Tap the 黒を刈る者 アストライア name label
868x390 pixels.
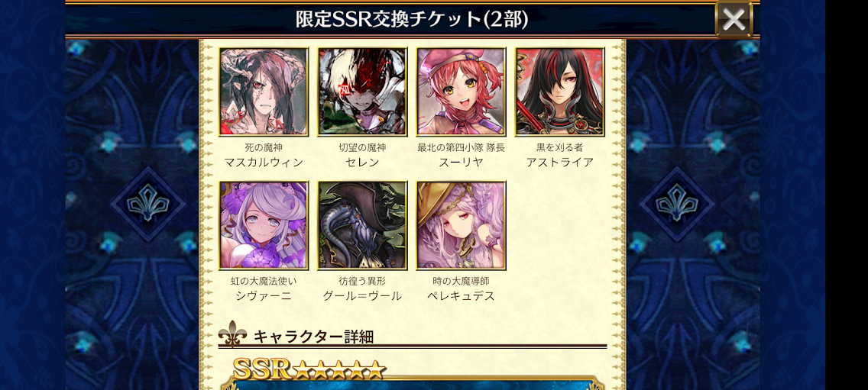[559, 155]
